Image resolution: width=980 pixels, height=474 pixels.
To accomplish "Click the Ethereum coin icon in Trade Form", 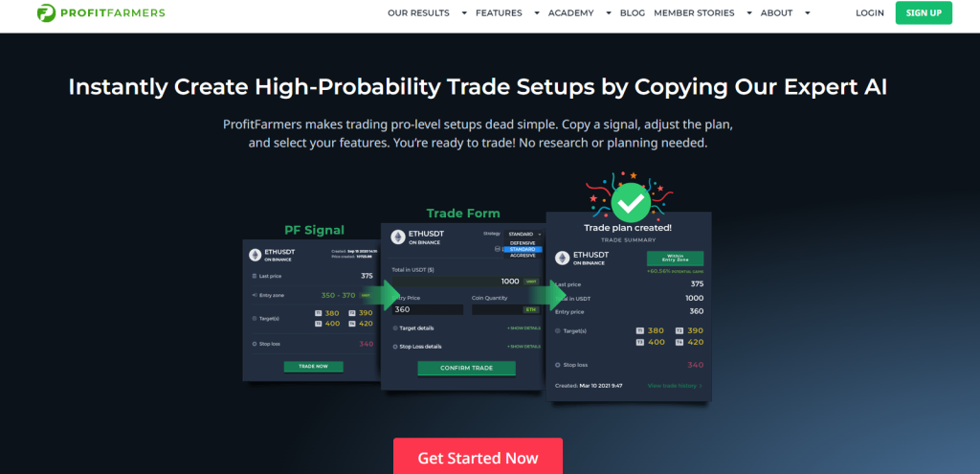I will (x=398, y=237).
